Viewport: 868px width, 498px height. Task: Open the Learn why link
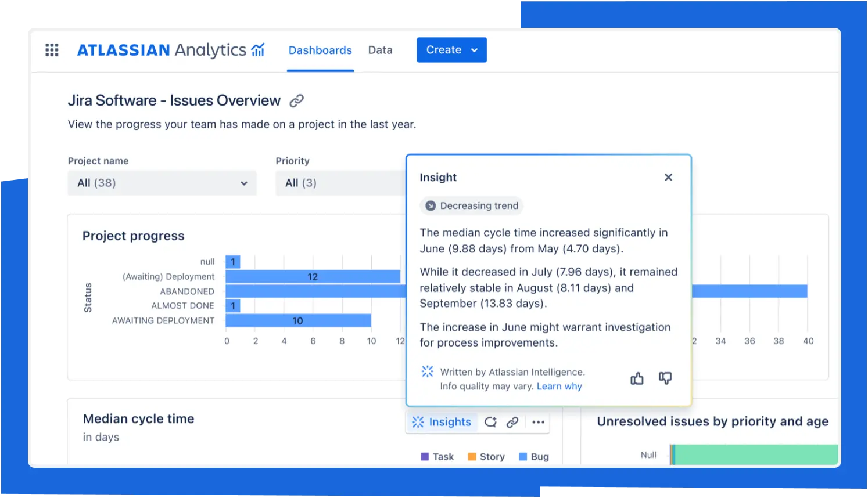click(559, 387)
